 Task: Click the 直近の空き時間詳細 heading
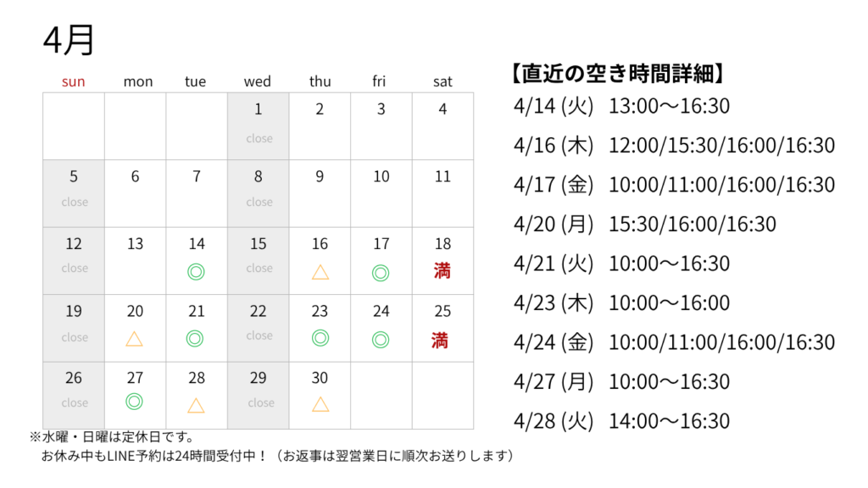click(x=617, y=75)
